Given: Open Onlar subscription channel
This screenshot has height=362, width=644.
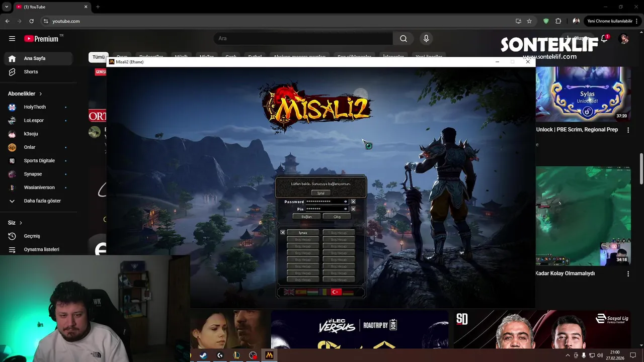Looking at the screenshot, I should pos(38,147).
